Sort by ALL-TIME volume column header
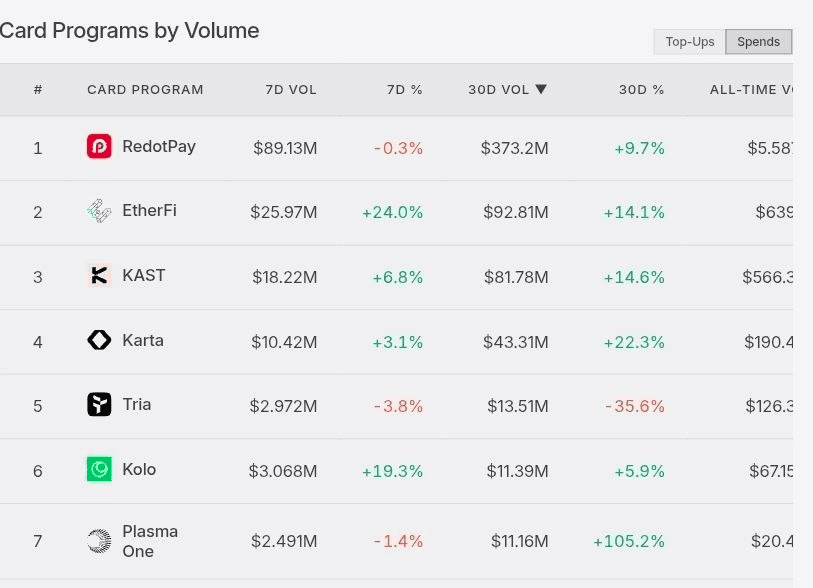813x588 pixels. pos(751,90)
